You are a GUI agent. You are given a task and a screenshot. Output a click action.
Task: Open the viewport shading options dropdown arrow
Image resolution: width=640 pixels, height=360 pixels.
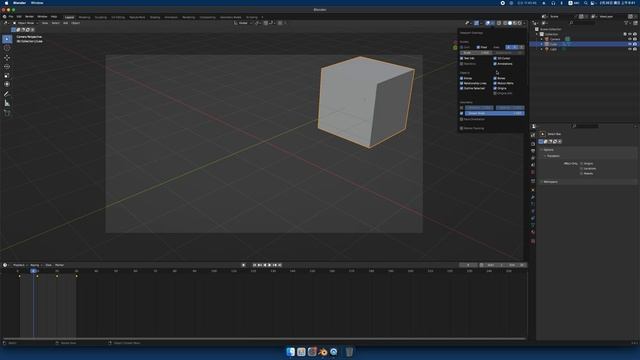coord(524,23)
